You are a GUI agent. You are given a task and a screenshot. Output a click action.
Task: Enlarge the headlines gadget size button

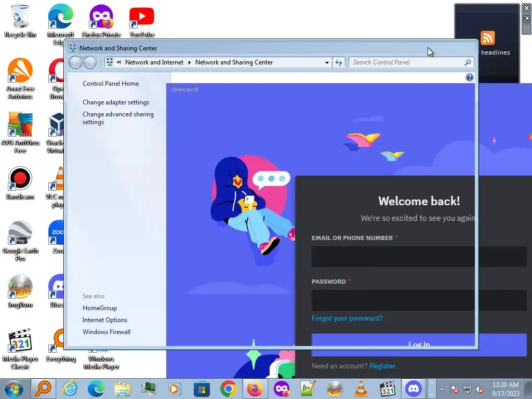[x=526, y=19]
